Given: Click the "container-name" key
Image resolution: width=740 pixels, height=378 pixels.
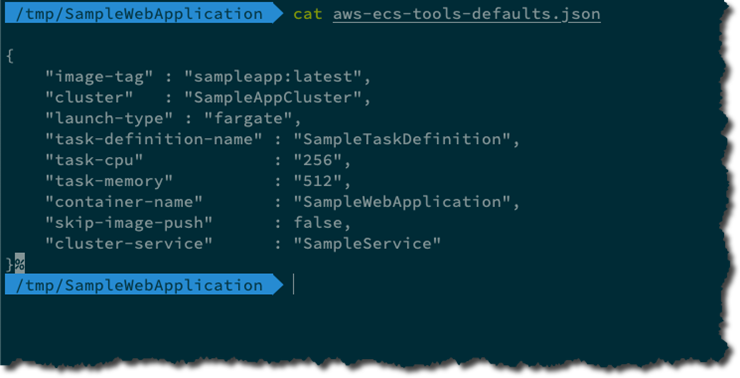Looking at the screenshot, I should pos(124,202).
